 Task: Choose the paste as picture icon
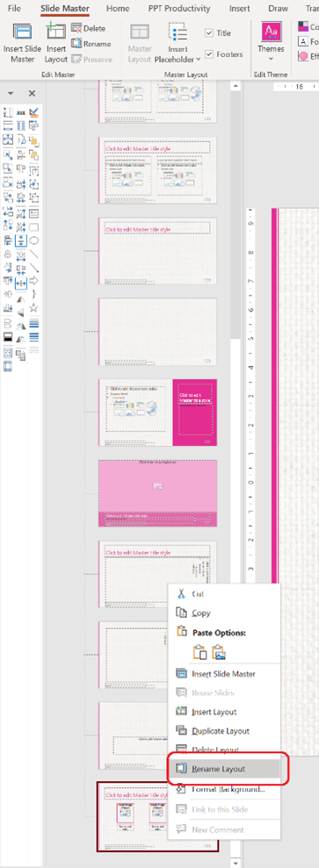tap(220, 651)
